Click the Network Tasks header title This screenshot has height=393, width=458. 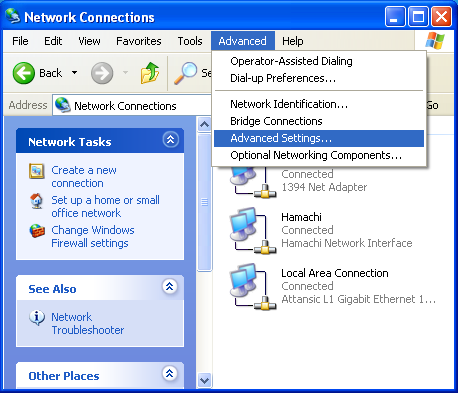[x=70, y=142]
